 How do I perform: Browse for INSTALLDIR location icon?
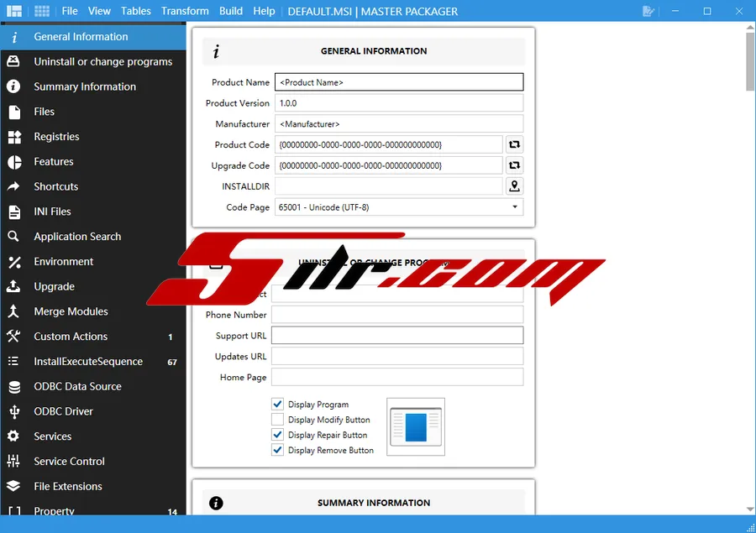(x=514, y=186)
